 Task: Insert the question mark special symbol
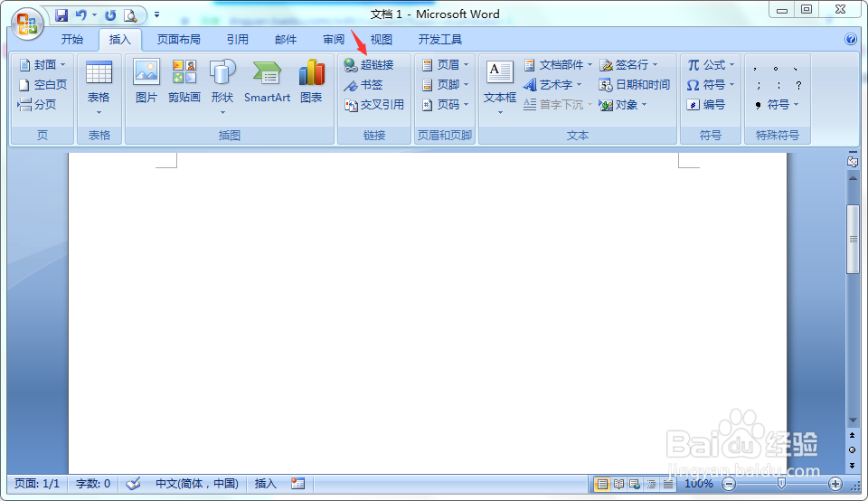coord(798,85)
